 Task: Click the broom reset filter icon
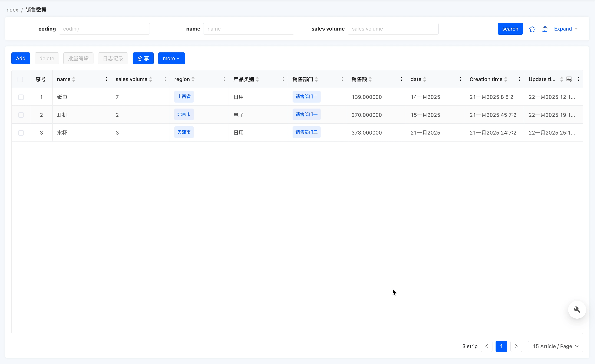[x=545, y=29]
